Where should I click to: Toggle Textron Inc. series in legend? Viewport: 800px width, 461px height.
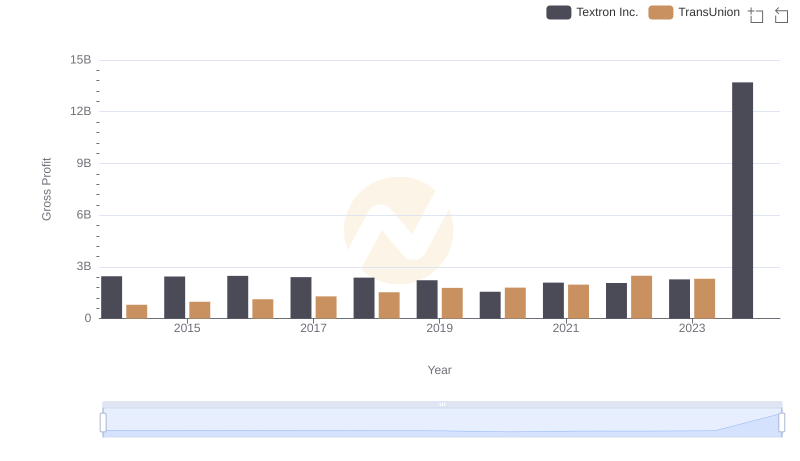click(x=592, y=12)
